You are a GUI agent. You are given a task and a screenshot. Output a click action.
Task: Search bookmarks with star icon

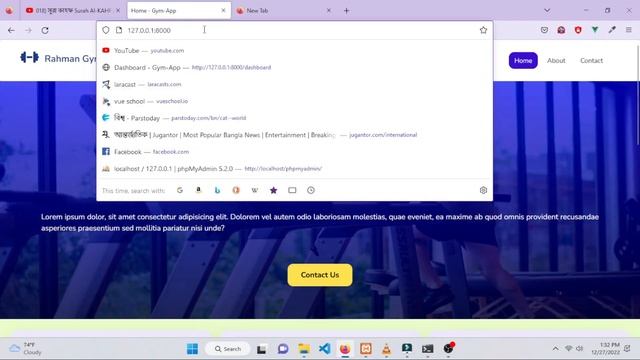tap(273, 190)
